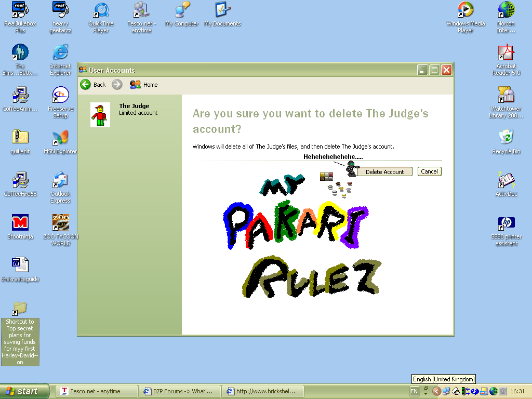
Task: Select The Judge's account picture
Action: pyautogui.click(x=100, y=114)
